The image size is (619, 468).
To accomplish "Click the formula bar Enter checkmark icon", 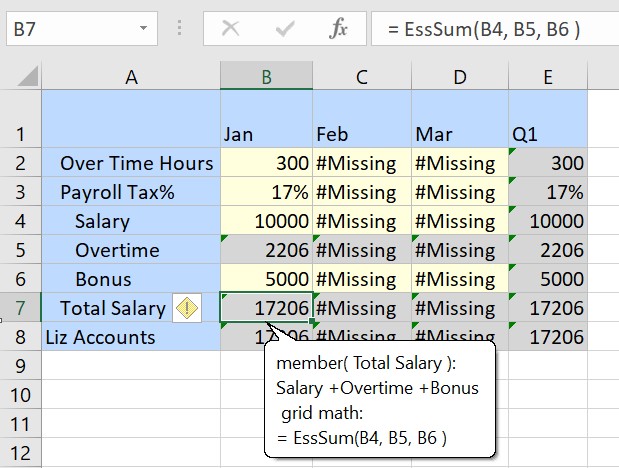I will tap(284, 28).
